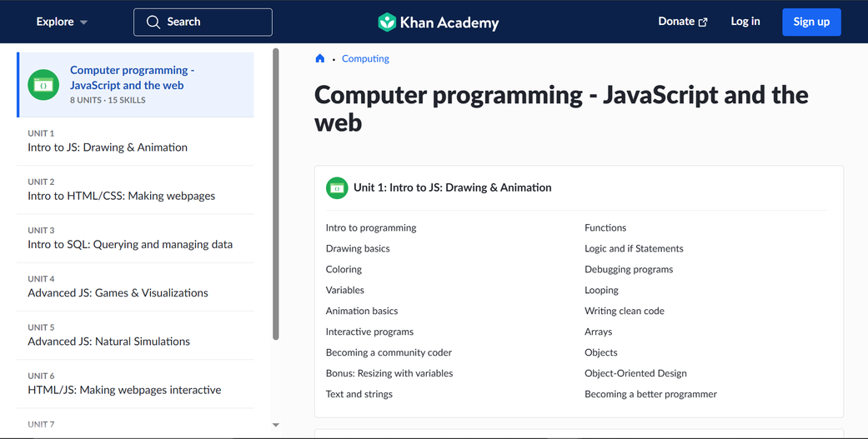Open the Intro to programming lesson
Image resolution: width=868 pixels, height=439 pixels.
point(371,227)
